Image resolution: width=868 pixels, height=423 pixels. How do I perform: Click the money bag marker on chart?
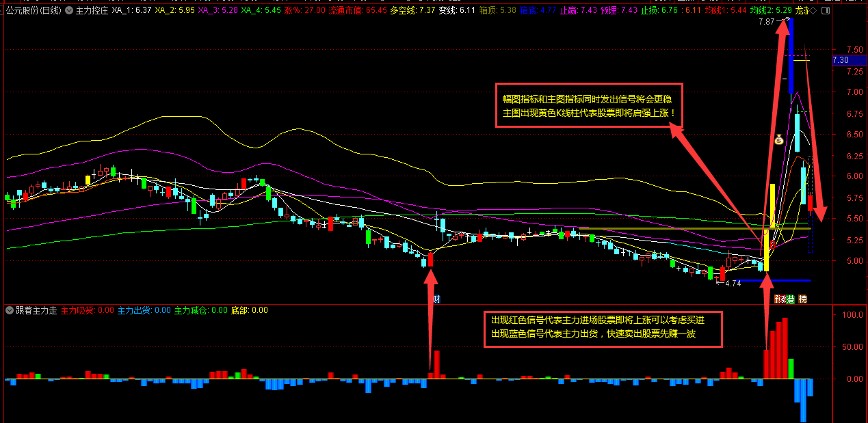(778, 139)
